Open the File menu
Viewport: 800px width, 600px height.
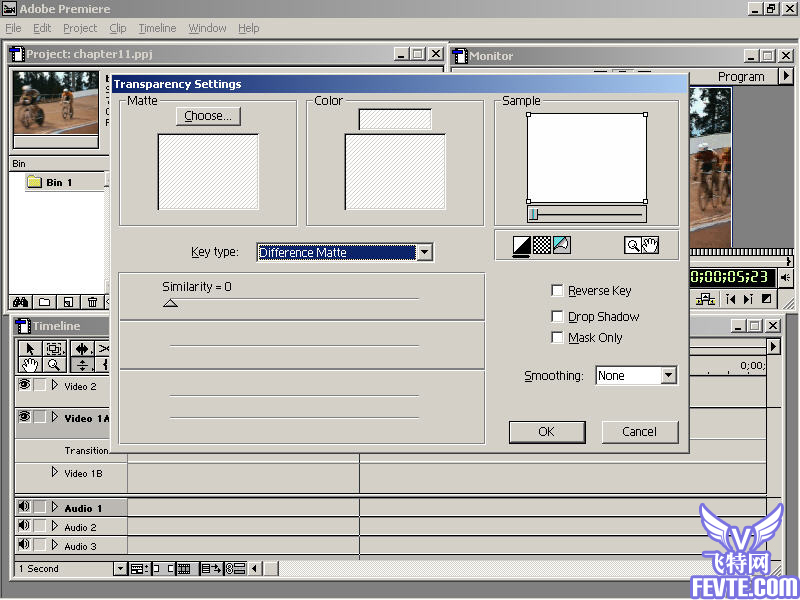coord(13,28)
